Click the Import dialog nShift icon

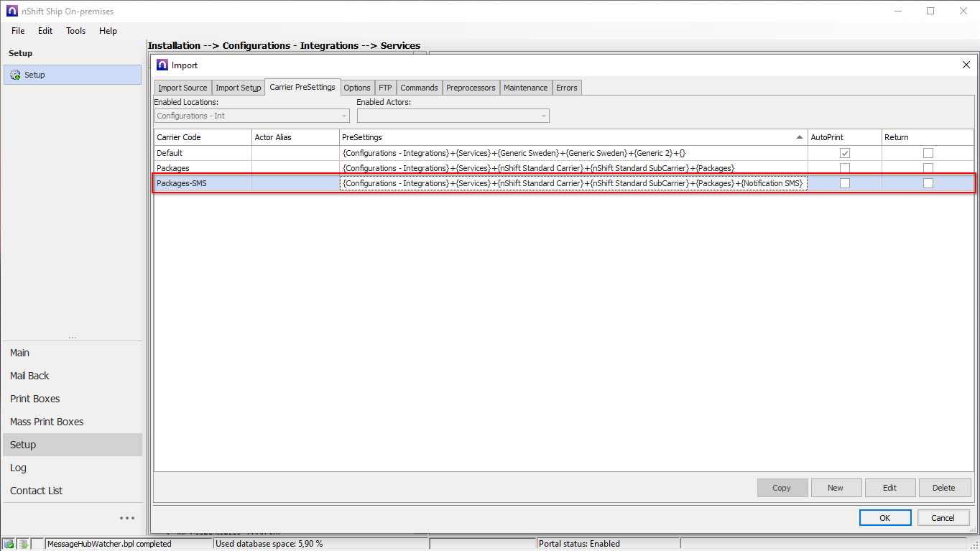pyautogui.click(x=162, y=65)
